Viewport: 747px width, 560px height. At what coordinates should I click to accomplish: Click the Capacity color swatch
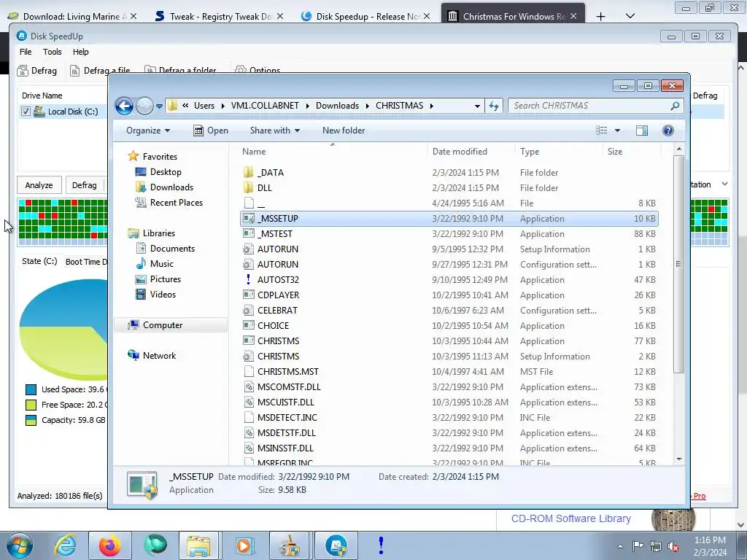[x=31, y=420]
